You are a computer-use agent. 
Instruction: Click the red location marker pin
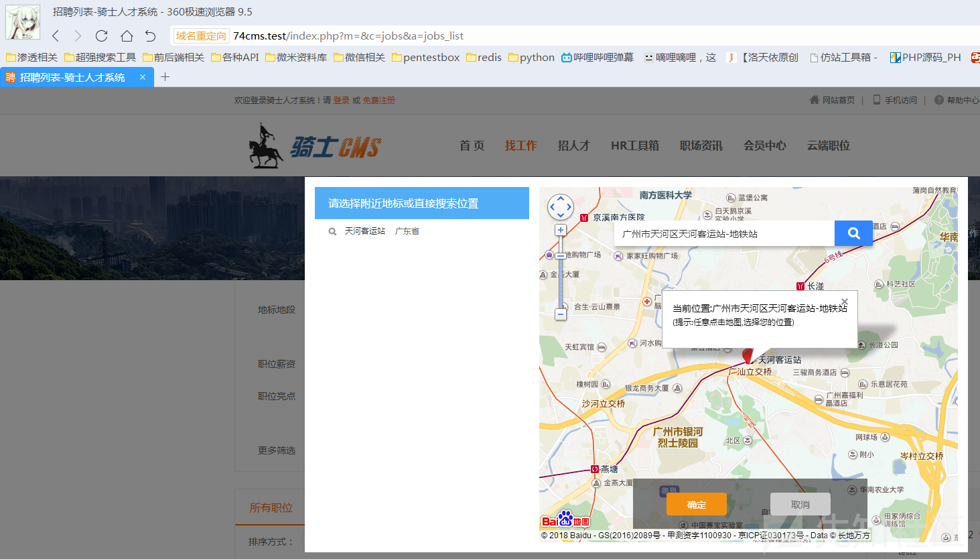[x=748, y=356]
